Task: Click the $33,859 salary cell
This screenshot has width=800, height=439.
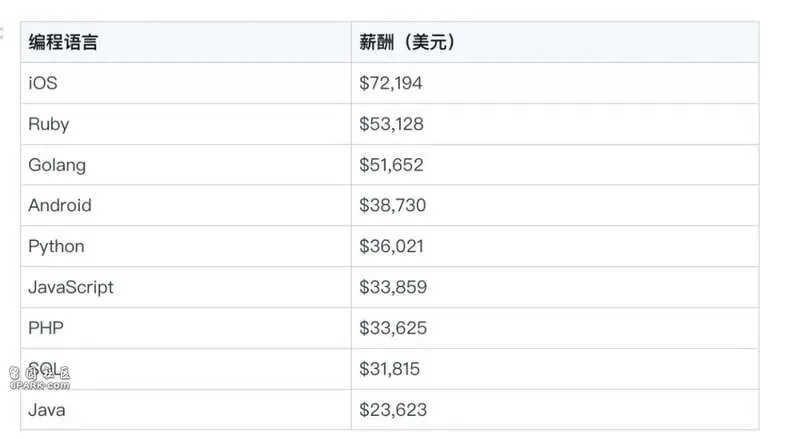Action: (393, 287)
